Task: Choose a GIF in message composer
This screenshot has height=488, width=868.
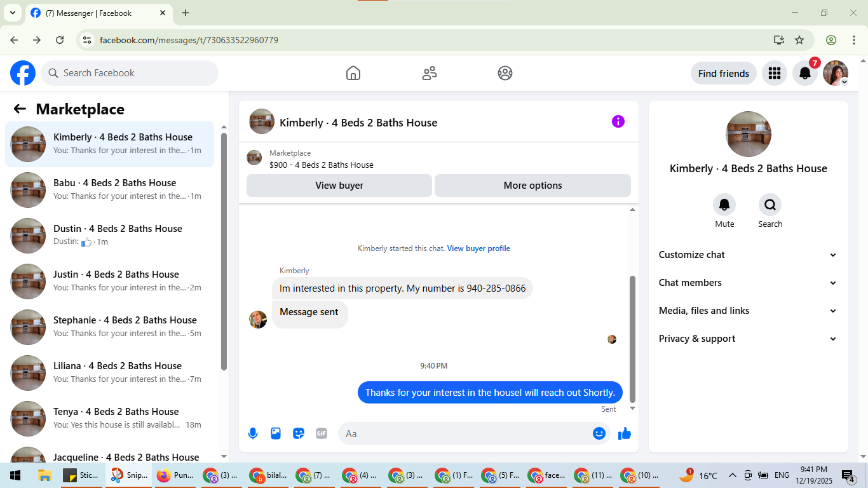Action: 322,433
